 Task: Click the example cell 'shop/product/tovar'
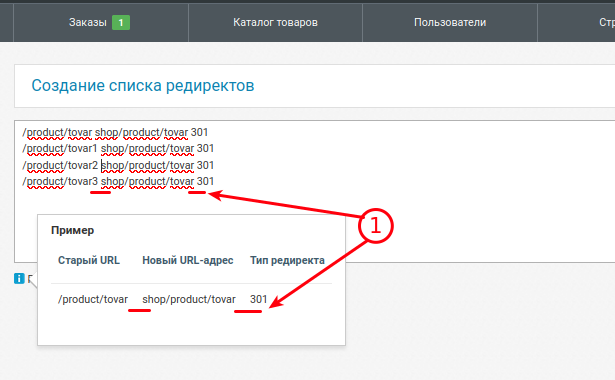pos(189,299)
